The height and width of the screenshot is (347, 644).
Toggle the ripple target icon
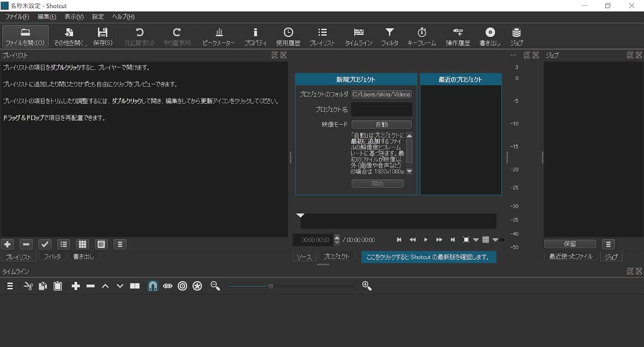coord(182,286)
